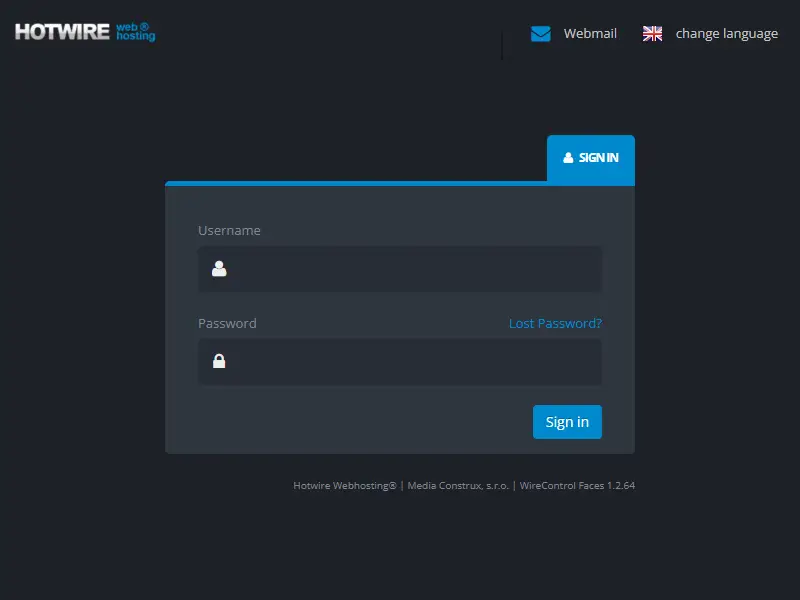The width and height of the screenshot is (800, 600).
Task: Open the Hotwire web hosting logo
Action: 85,32
